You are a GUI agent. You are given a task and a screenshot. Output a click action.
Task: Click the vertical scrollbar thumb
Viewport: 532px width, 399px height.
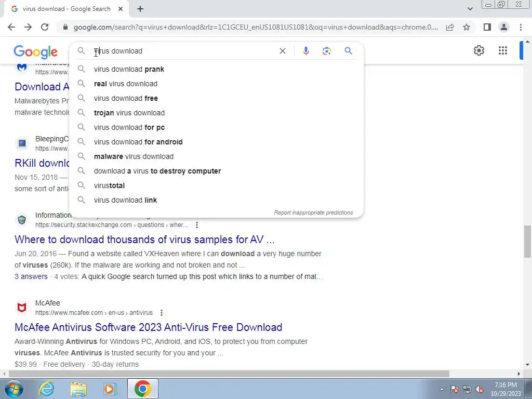[x=527, y=242]
